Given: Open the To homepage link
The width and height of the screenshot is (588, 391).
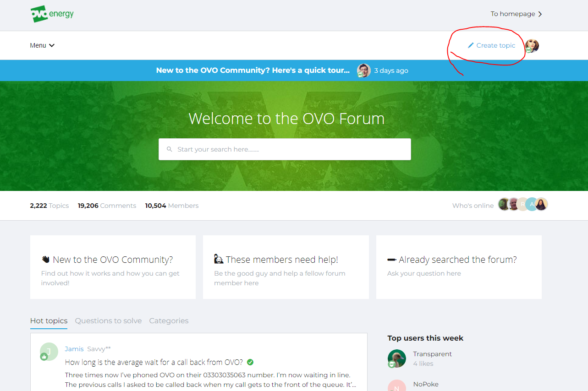Looking at the screenshot, I should pos(513,14).
